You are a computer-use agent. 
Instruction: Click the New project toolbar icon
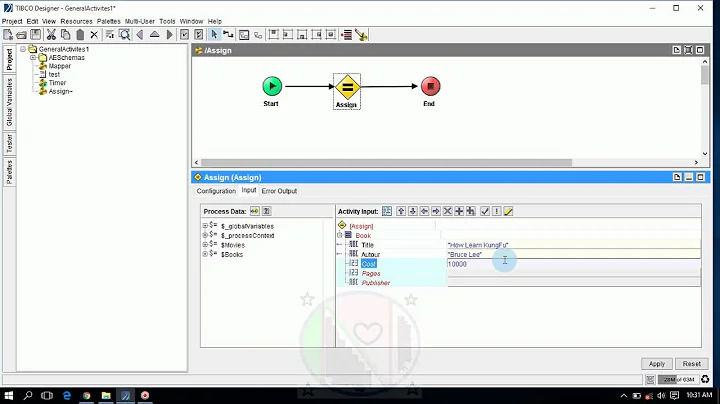[8, 34]
